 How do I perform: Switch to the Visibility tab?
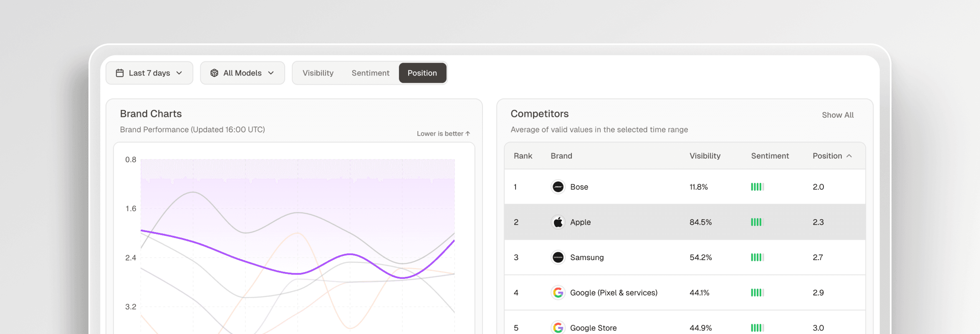pos(318,73)
